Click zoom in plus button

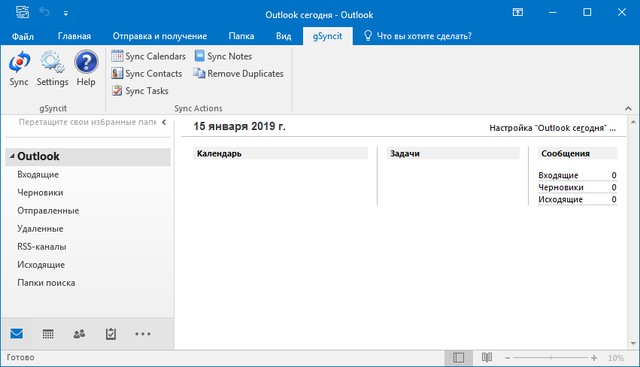594,358
